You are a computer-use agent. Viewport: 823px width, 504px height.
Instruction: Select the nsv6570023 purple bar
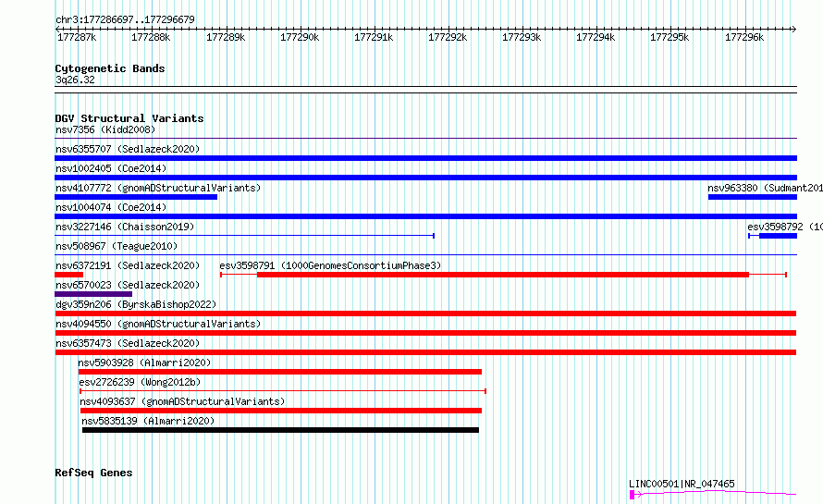click(x=93, y=294)
